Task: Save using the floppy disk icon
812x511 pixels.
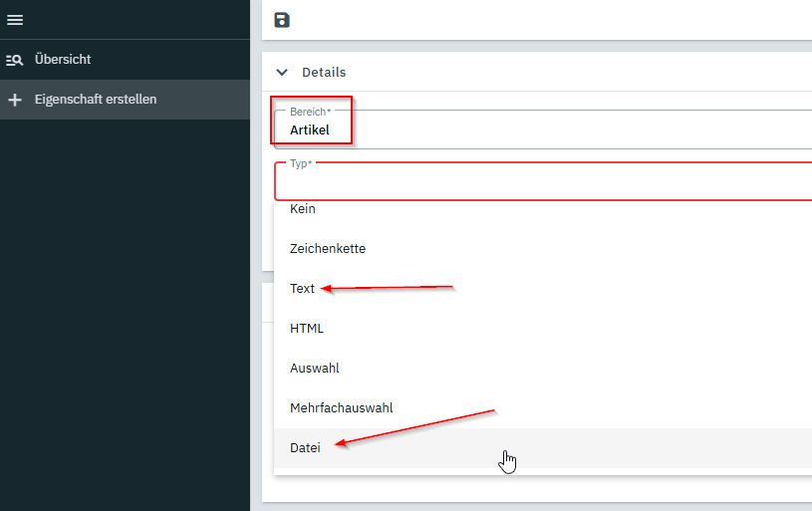Action: [282, 20]
